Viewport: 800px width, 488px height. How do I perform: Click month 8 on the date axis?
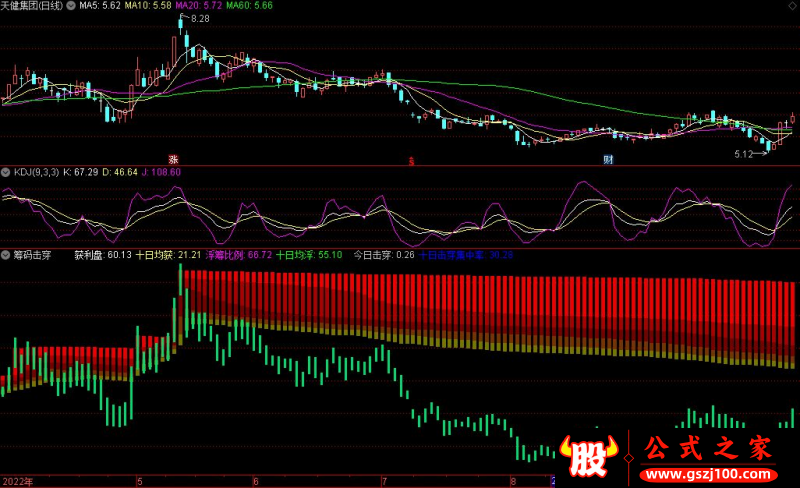tap(513, 481)
